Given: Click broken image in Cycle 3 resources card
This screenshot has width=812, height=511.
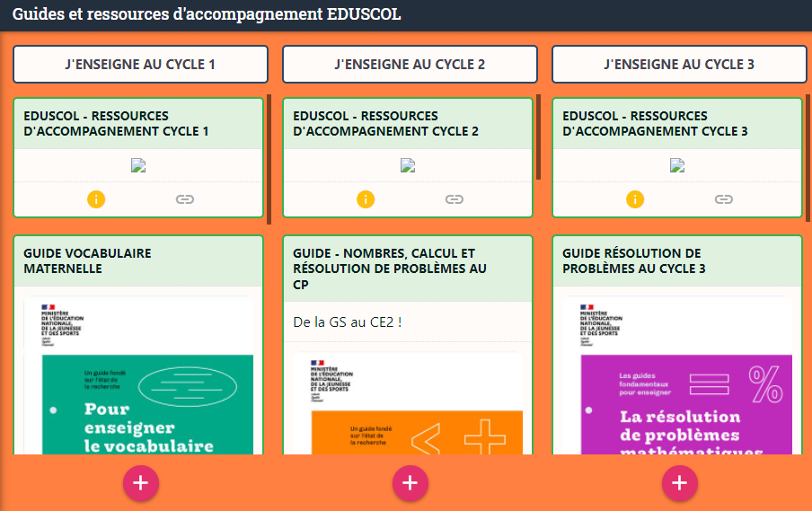Looking at the screenshot, I should pyautogui.click(x=677, y=165).
